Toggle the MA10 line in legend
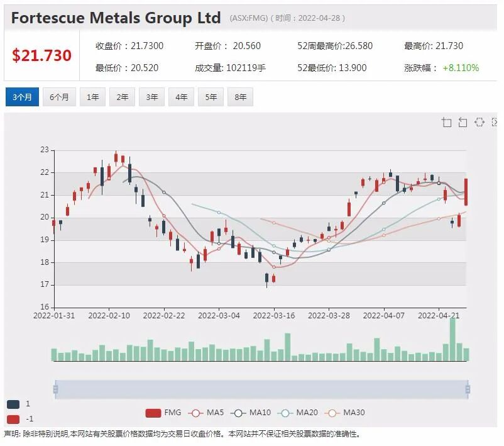Viewport: 504px width, 446px height. pos(251,413)
